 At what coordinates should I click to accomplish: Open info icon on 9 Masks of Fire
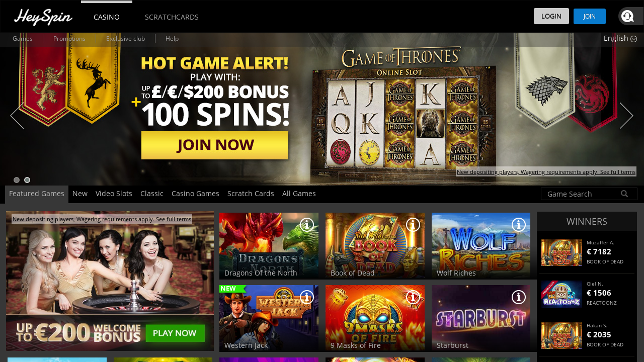tap(413, 297)
